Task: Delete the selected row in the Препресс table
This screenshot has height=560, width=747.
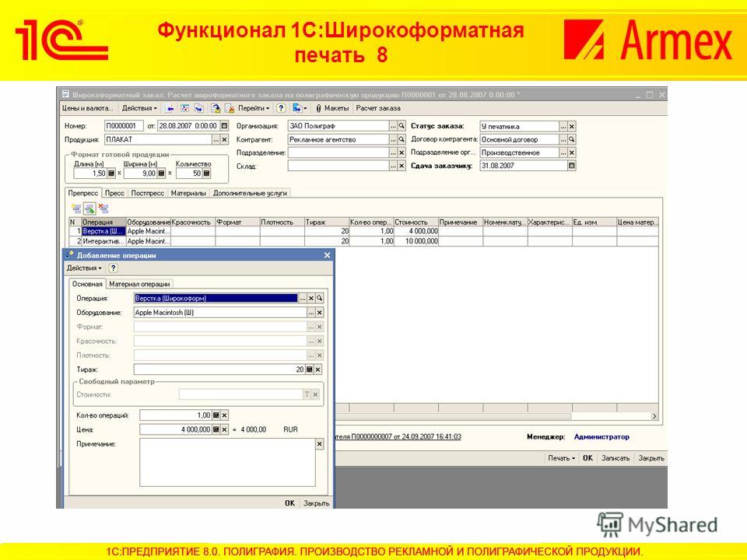Action: pyautogui.click(x=103, y=208)
